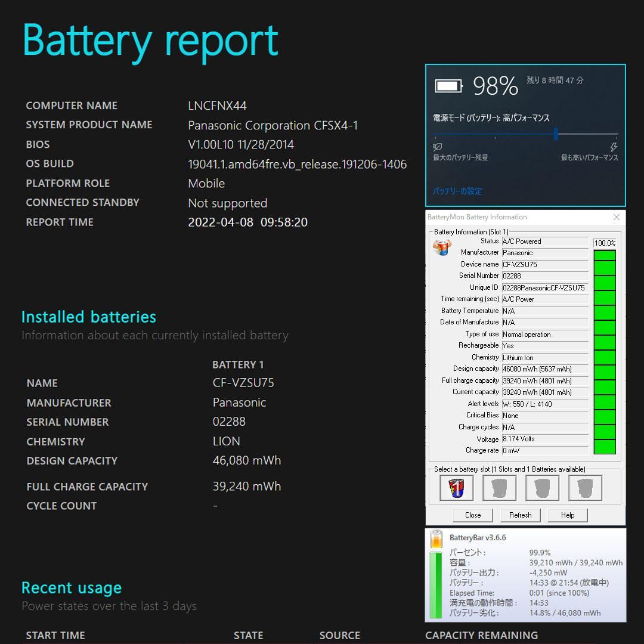Click the power mode slider handle
Screen dimensions: 644x644
[x=556, y=134]
